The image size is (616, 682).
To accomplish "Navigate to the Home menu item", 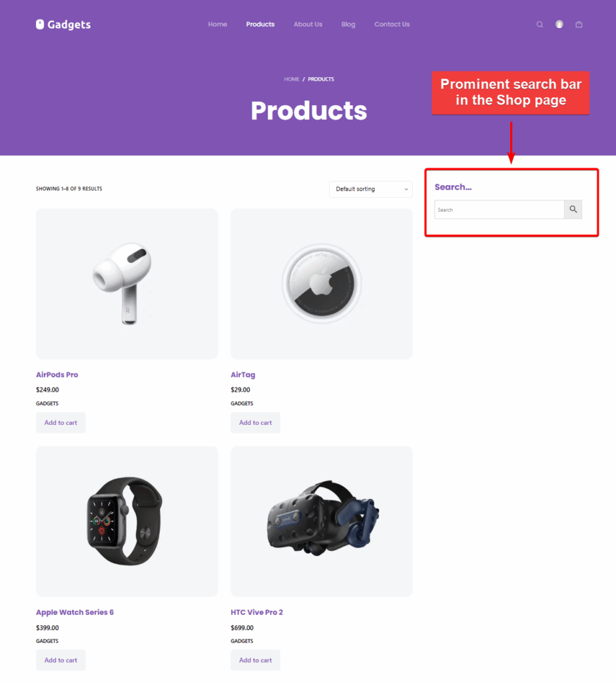I will 217,24.
